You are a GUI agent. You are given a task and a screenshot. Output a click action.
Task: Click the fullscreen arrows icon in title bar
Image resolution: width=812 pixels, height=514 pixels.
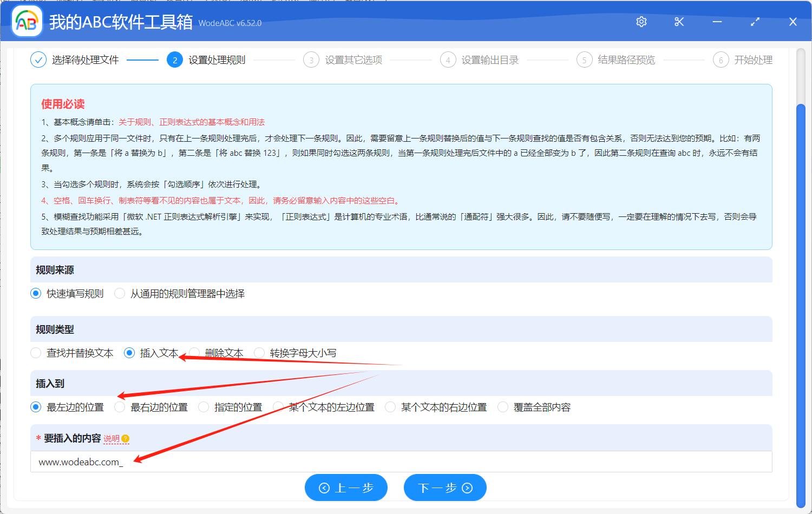[755, 22]
